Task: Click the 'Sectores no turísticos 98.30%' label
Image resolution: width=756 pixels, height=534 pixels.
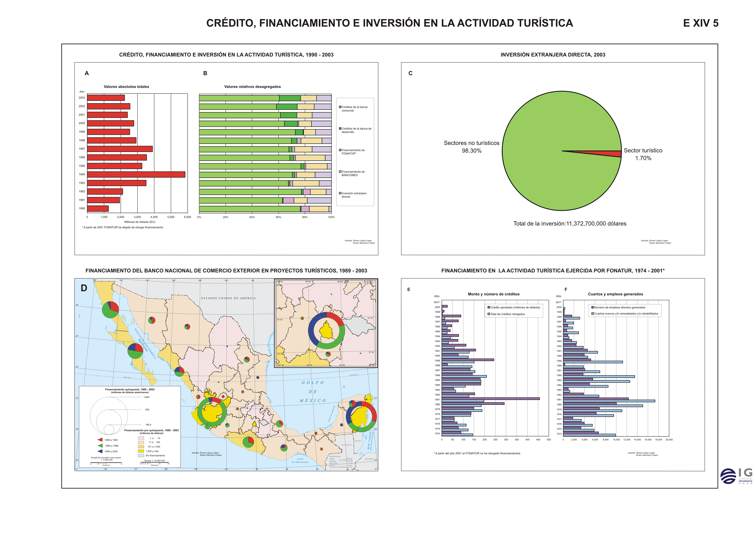Action: coord(472,147)
